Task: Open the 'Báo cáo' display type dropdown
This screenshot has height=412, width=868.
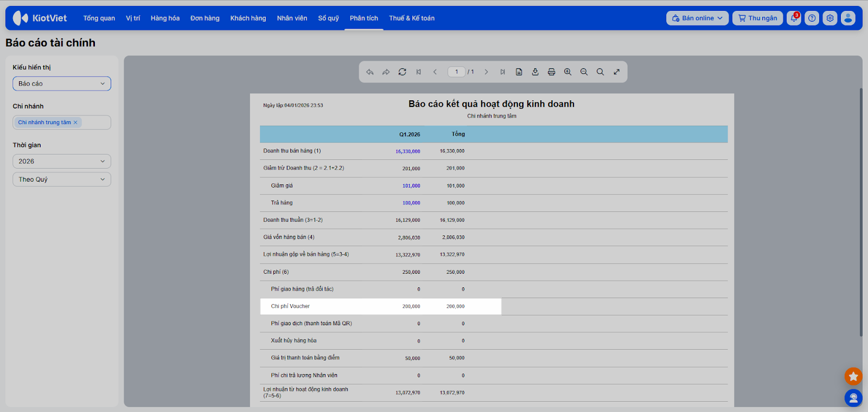Action: coord(62,83)
